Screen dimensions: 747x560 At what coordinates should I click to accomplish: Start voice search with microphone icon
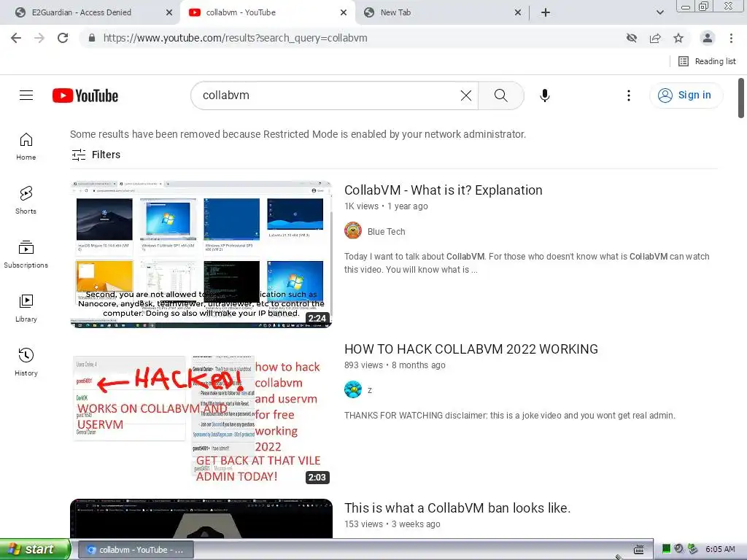point(544,96)
